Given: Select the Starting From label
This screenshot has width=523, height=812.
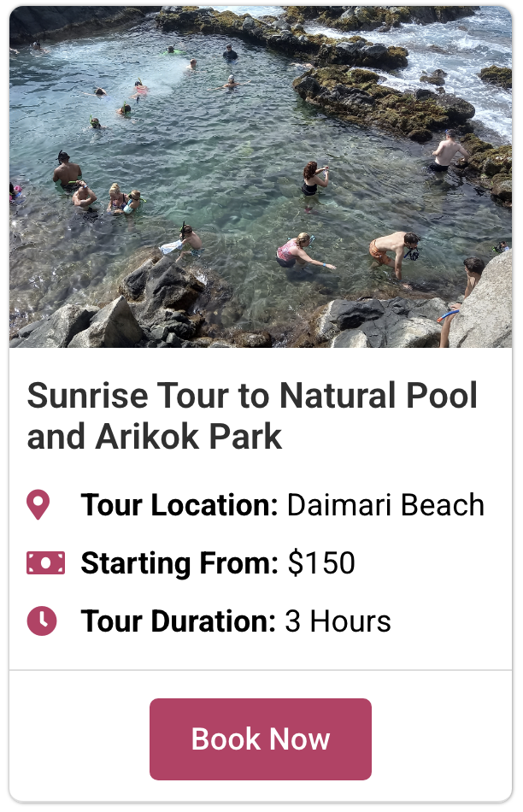Looking at the screenshot, I should point(179,563).
